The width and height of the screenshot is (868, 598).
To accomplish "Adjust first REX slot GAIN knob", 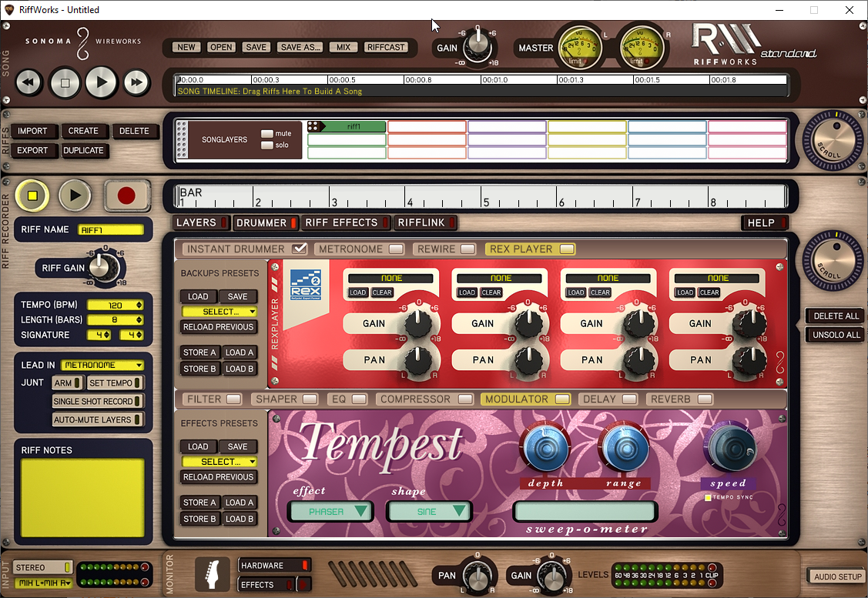I will [x=418, y=323].
